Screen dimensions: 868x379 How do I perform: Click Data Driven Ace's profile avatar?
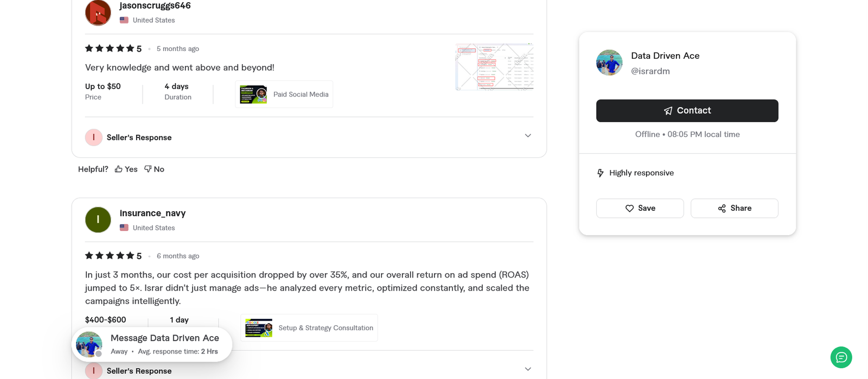click(x=609, y=62)
